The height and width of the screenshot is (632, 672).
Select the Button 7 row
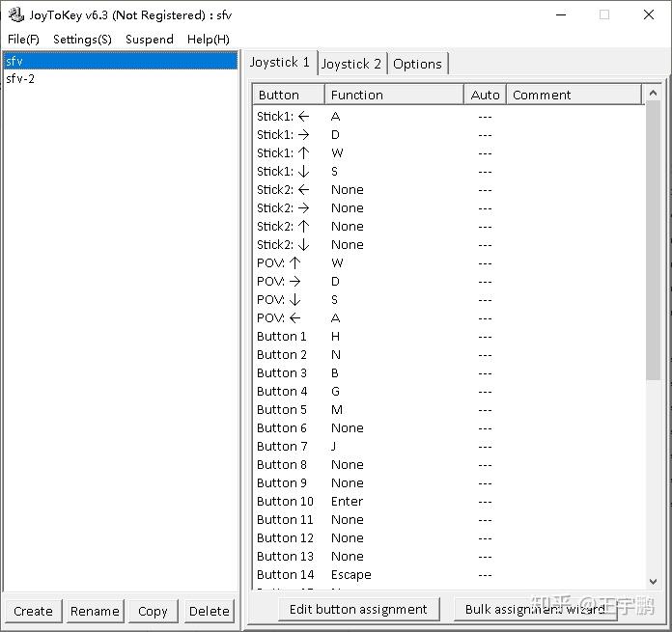point(449,447)
